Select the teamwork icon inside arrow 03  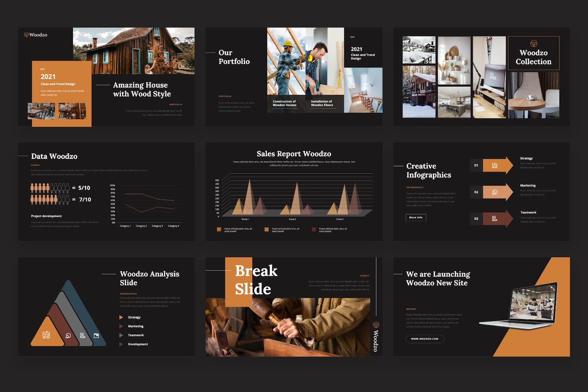pyautogui.click(x=495, y=219)
